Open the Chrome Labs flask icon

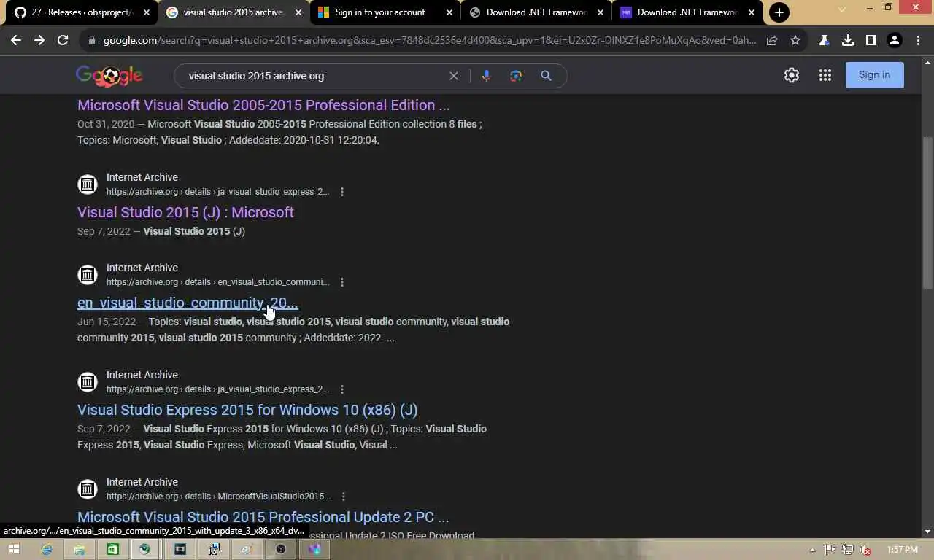point(824,40)
